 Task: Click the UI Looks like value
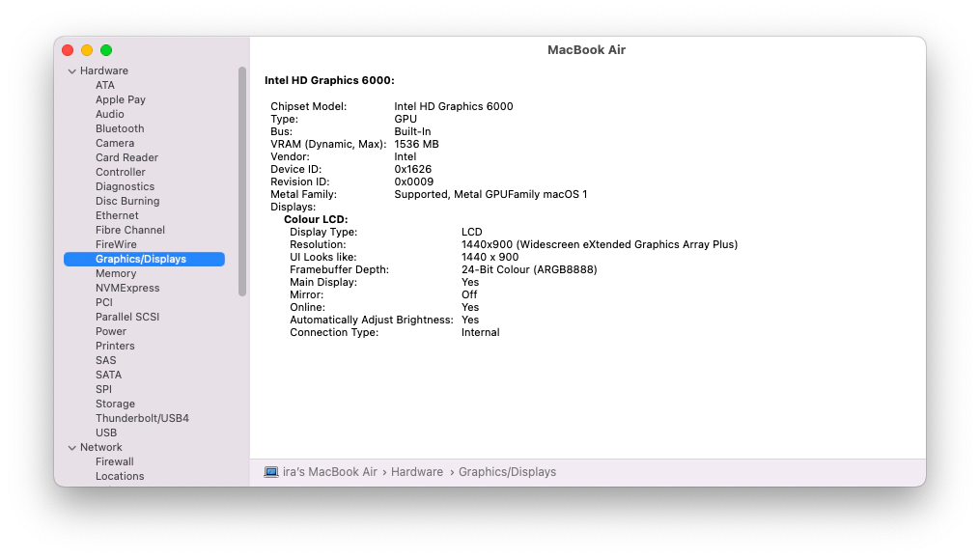[490, 257]
